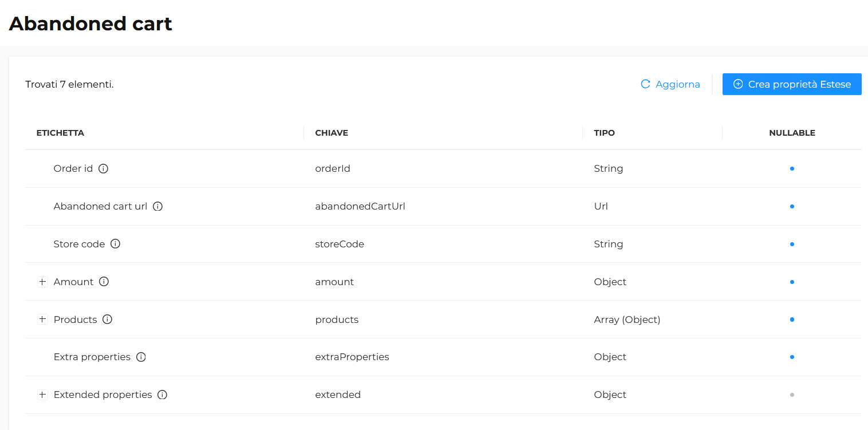Expand the Products row
The width and height of the screenshot is (868, 430).
[42, 319]
